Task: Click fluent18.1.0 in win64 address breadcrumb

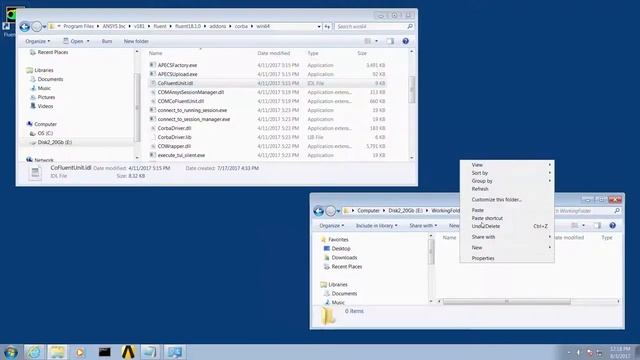Action: coord(188,27)
